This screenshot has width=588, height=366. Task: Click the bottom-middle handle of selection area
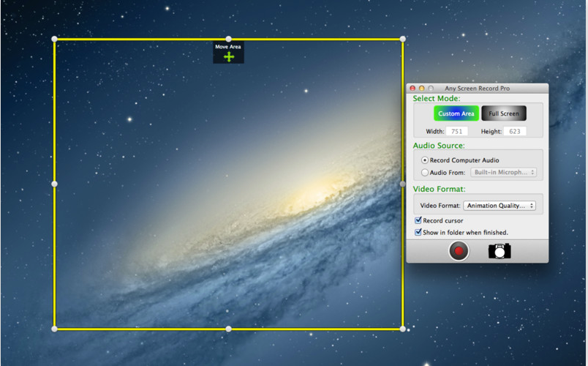coord(228,329)
